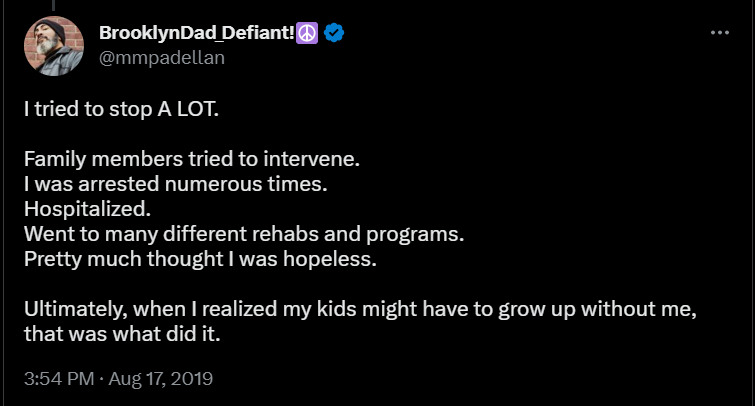Open the BrooklynDad_Defiant profile avatar
755x406 pixels.
tap(54, 46)
